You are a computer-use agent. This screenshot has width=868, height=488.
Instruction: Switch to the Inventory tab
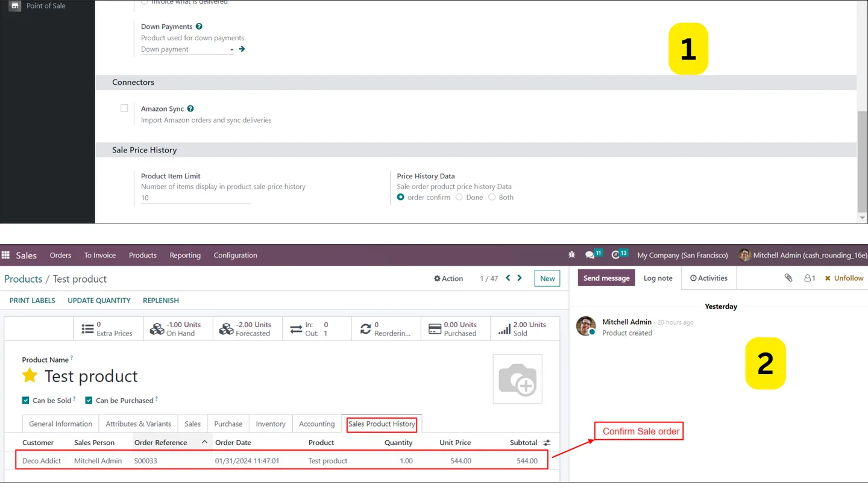click(x=271, y=424)
